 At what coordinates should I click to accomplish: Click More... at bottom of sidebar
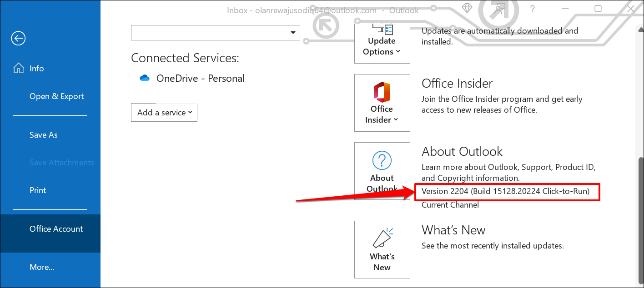(x=42, y=267)
